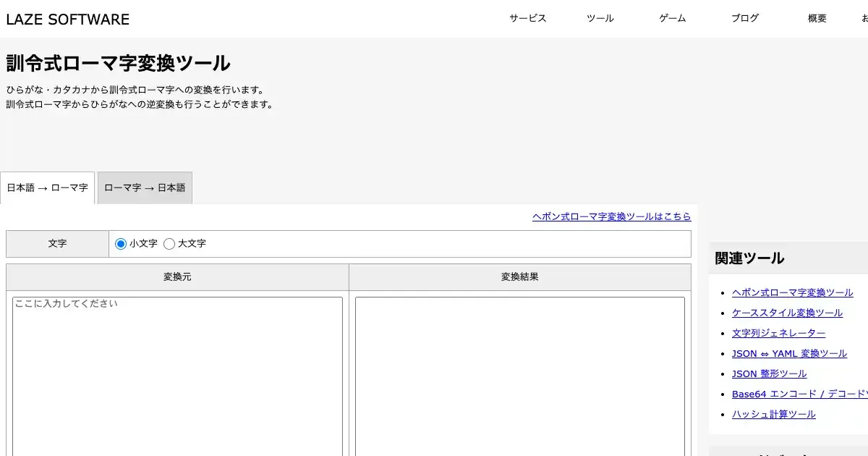Open the 文字列ジェネレーター link
868x456 pixels.
tap(778, 333)
